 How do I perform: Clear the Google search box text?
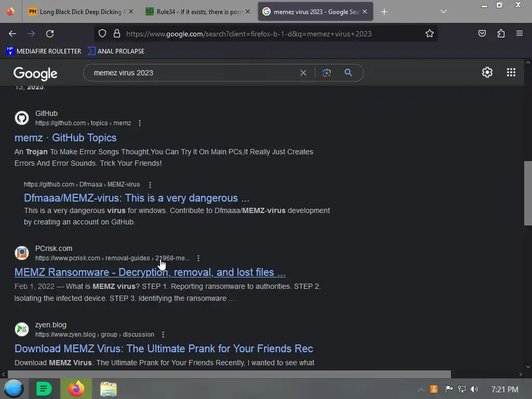[x=303, y=73]
